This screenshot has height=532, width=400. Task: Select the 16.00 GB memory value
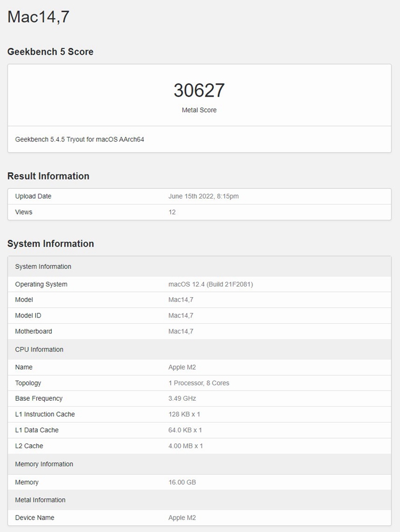click(x=182, y=482)
